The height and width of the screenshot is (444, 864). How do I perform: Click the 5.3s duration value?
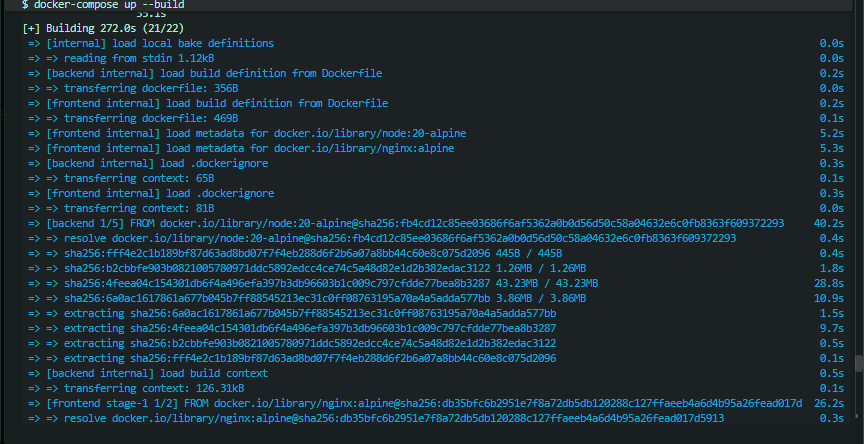coord(832,148)
